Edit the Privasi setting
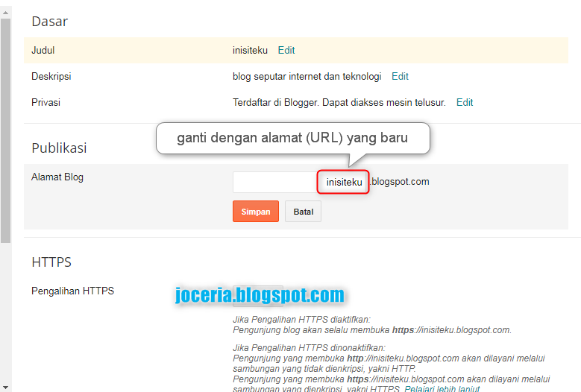The width and height of the screenshot is (581, 392). tap(465, 102)
